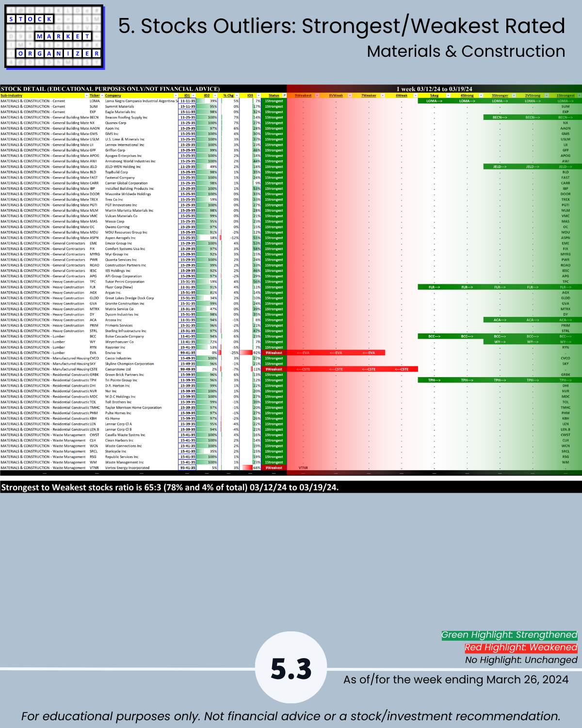Open the ID1 column filter arrow
This screenshot has height=728, width=582.
[194, 96]
